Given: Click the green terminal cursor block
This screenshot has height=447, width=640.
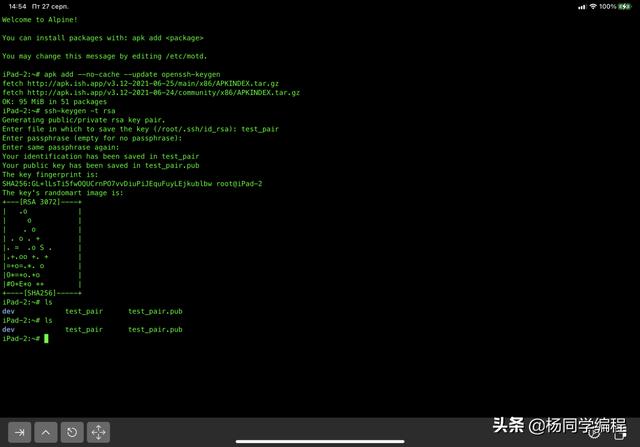Looking at the screenshot, I should (x=45, y=339).
